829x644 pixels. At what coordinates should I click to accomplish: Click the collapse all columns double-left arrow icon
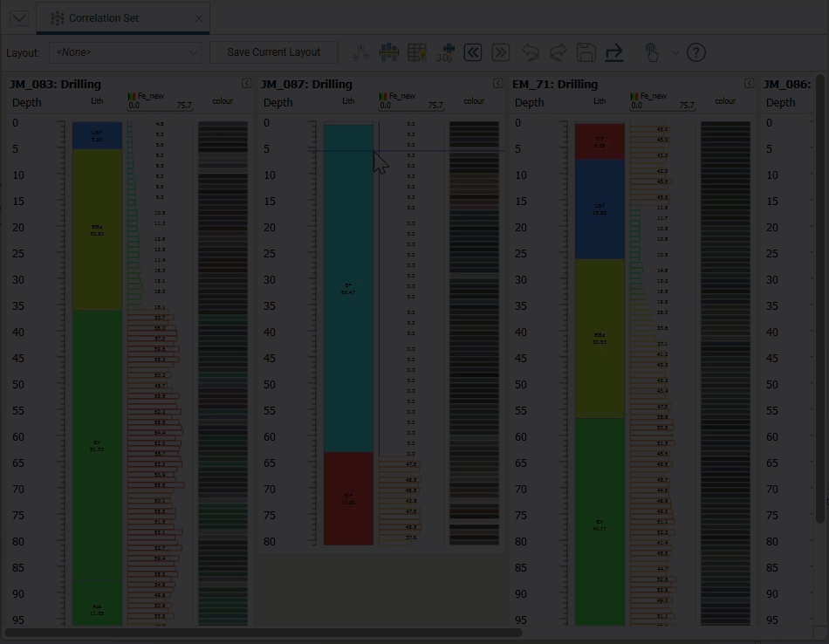click(x=473, y=52)
